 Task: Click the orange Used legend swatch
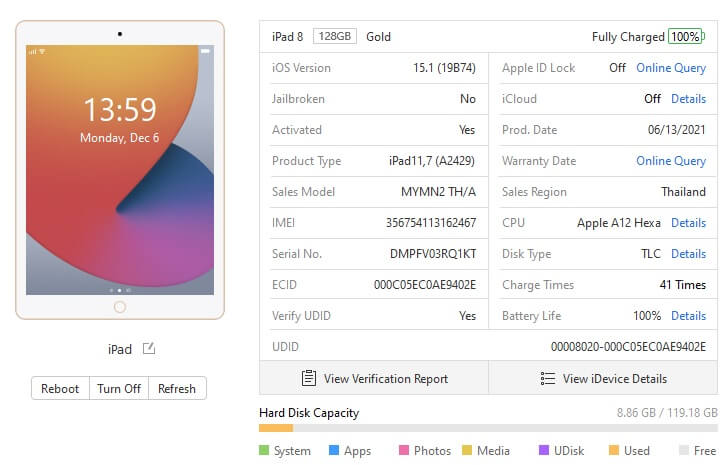pos(614,450)
